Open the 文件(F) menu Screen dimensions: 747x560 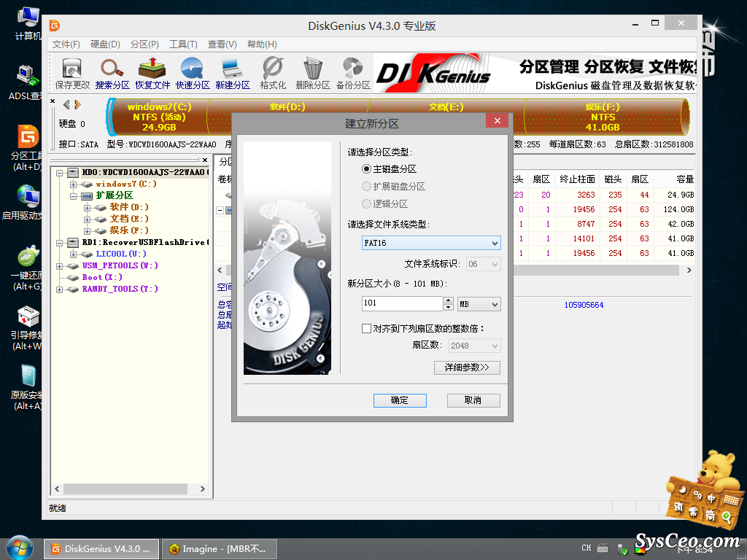click(x=66, y=44)
